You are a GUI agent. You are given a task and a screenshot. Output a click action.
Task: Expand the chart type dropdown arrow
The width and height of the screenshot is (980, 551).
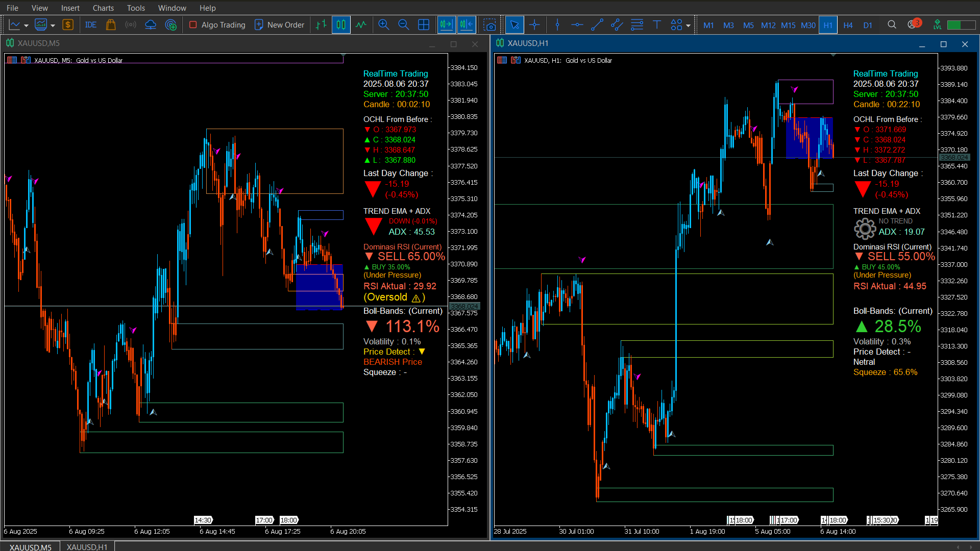26,25
